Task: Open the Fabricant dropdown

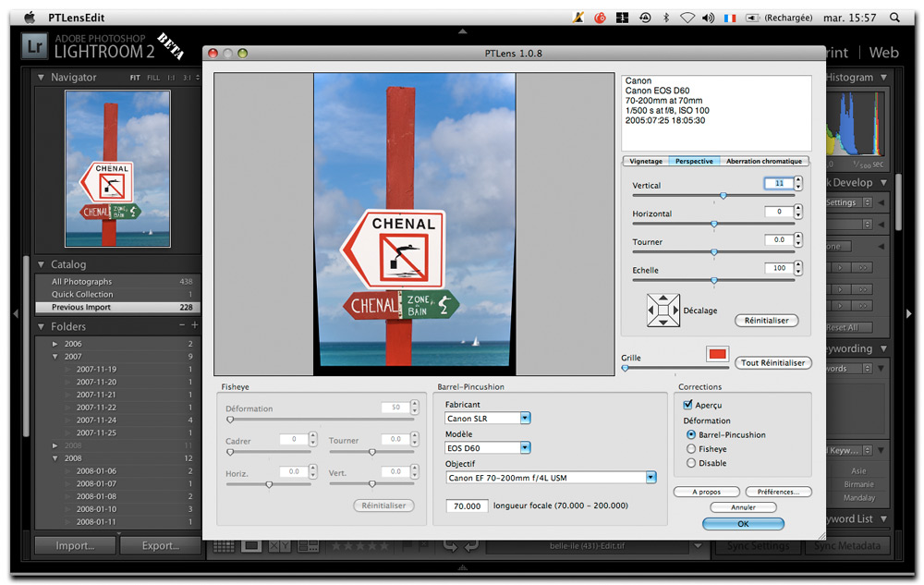Action: tap(525, 419)
